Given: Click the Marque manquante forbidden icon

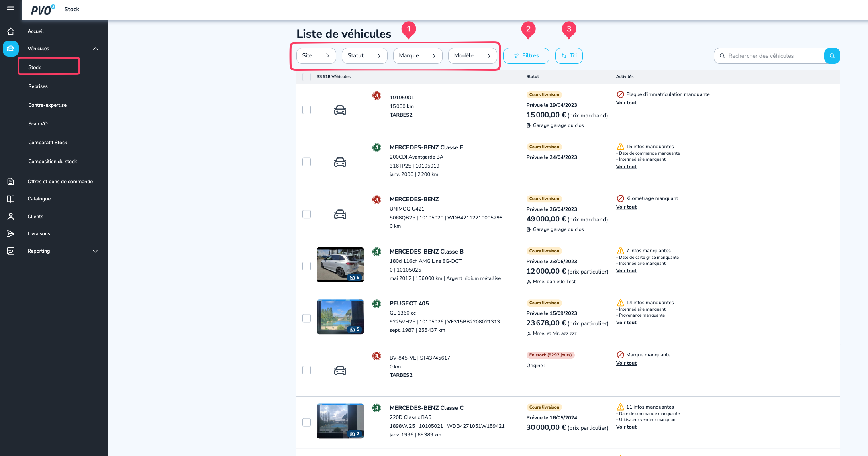Looking at the screenshot, I should [620, 355].
